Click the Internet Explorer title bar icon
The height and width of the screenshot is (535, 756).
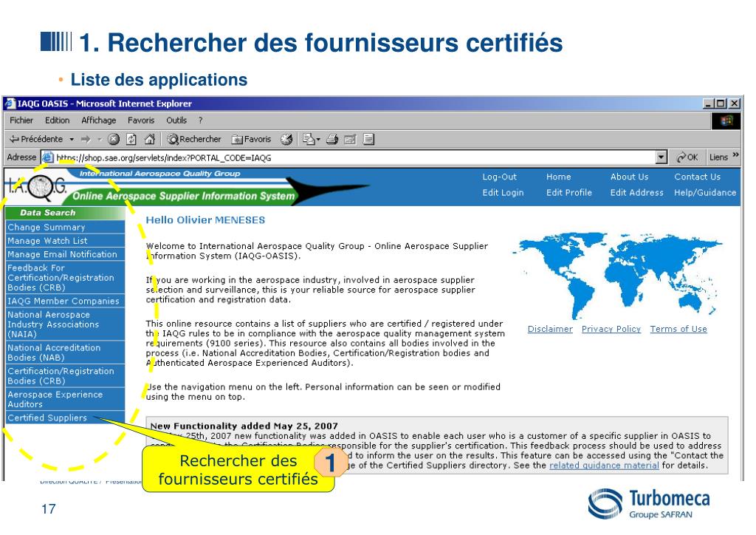(10, 103)
